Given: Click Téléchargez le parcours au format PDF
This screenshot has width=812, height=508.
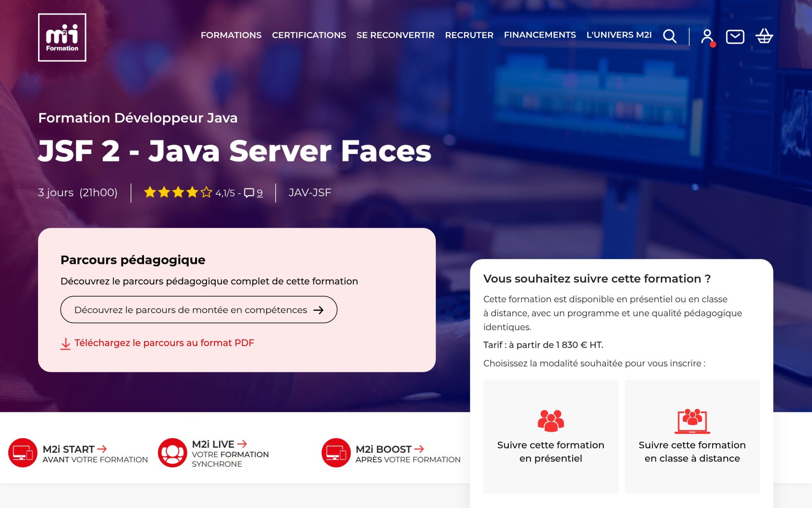Looking at the screenshot, I should click(x=164, y=343).
